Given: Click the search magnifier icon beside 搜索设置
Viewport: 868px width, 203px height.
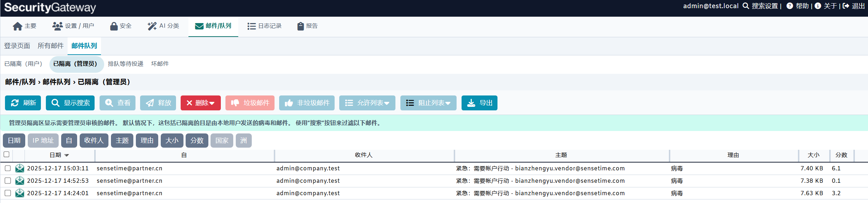Looking at the screenshot, I should point(746,6).
